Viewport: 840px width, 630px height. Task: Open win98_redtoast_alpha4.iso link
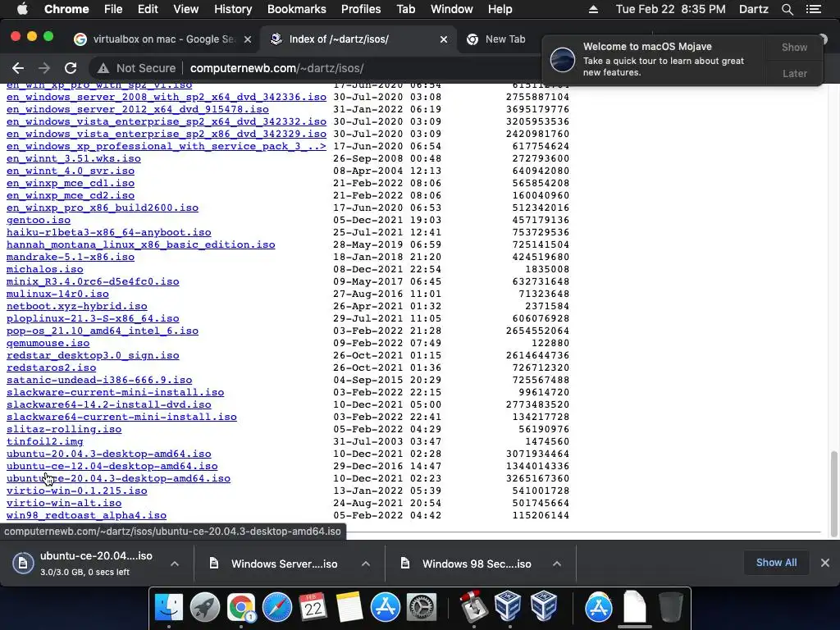[86, 516]
